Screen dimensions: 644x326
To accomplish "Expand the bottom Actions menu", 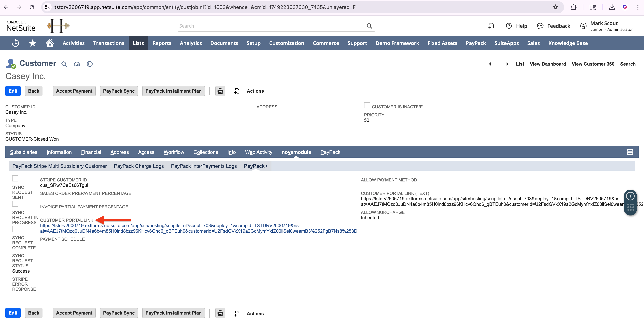I will point(255,313).
